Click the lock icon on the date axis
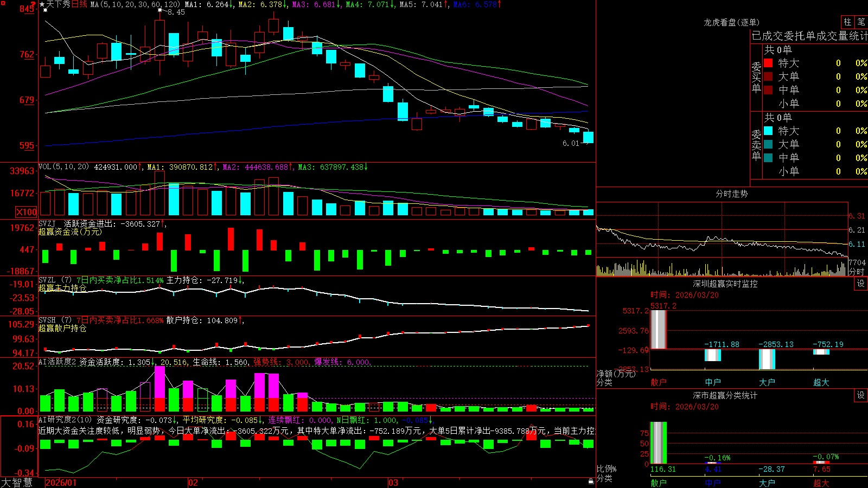This screenshot has width=868, height=488. click(591, 481)
